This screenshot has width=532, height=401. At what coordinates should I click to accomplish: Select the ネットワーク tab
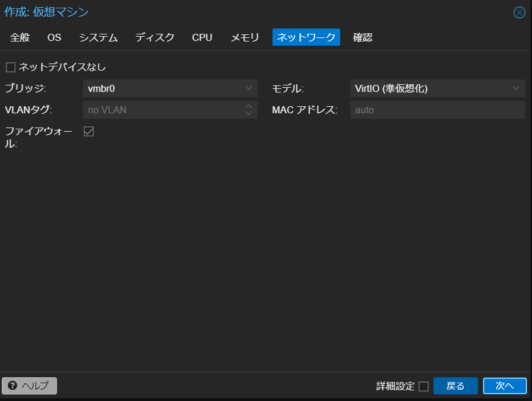pos(306,37)
